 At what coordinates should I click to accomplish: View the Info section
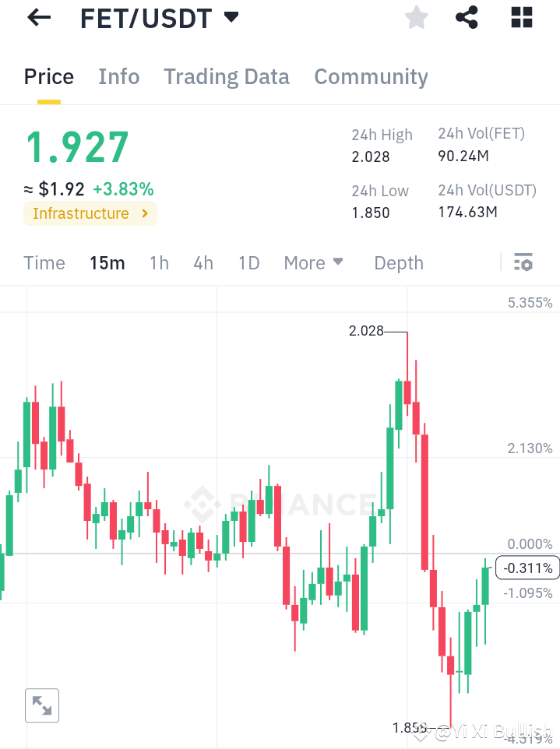tap(118, 76)
